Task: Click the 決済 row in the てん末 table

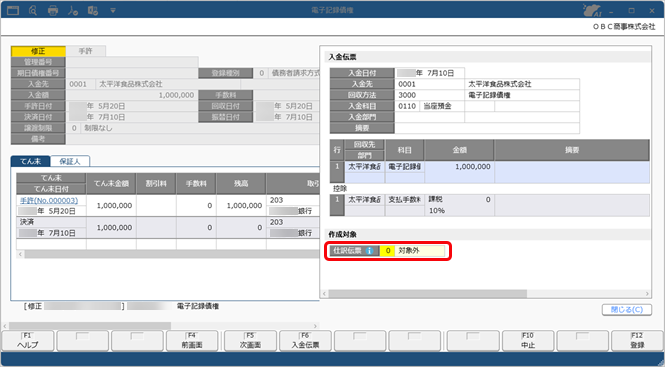Action: click(168, 227)
